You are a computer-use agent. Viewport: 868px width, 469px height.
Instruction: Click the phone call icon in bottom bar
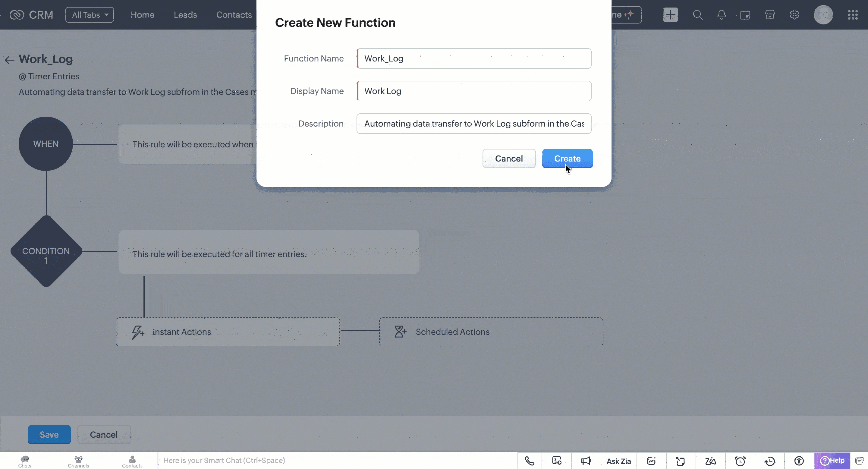click(529, 461)
